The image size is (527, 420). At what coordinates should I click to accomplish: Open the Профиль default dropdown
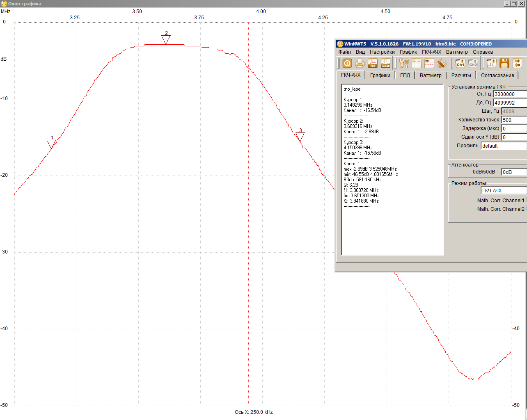coord(504,146)
